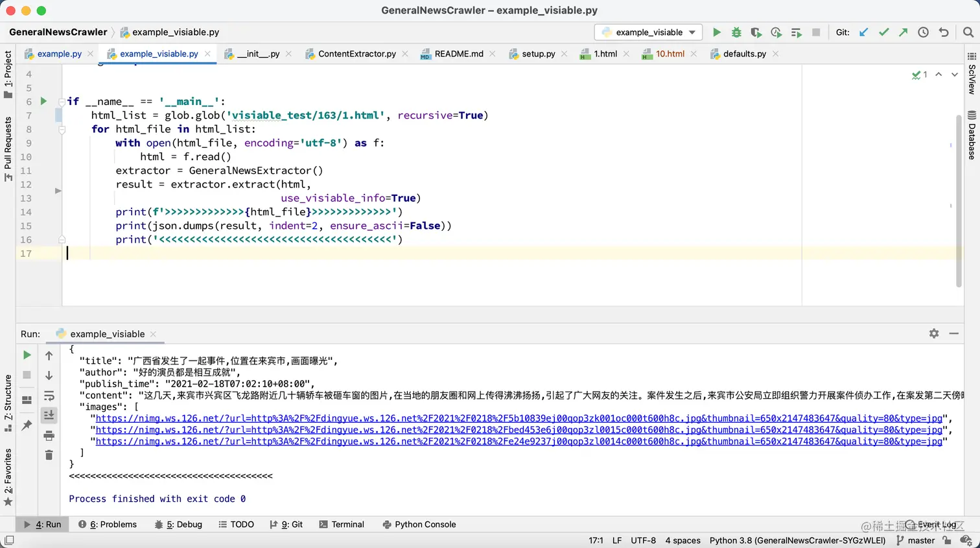
Task: Change line separator LF in status bar
Action: click(617, 540)
